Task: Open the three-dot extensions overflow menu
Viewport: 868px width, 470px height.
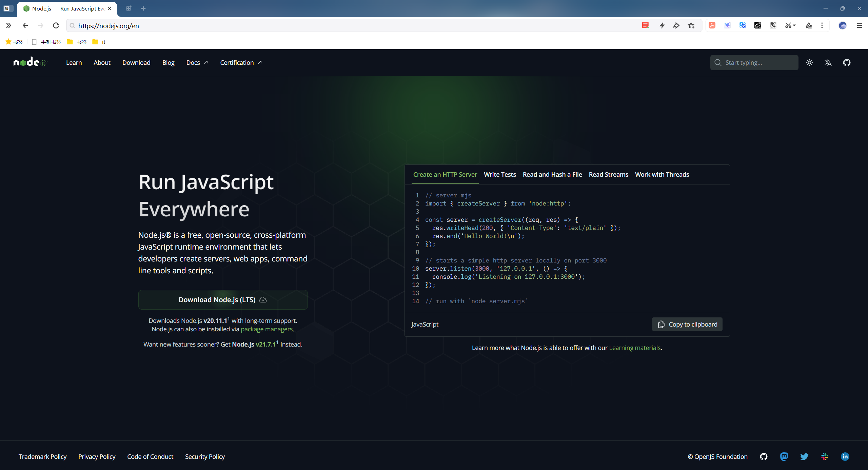Action: coord(822,25)
